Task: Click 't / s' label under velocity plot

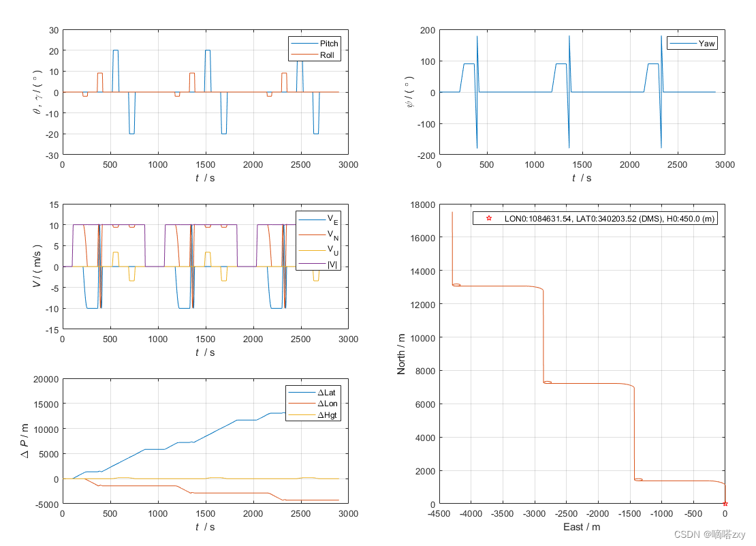Action: pyautogui.click(x=205, y=352)
